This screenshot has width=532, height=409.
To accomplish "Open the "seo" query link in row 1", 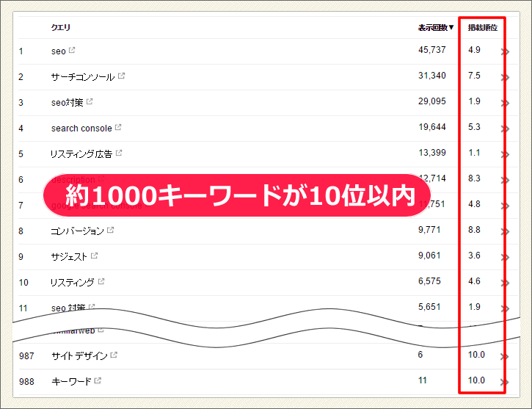I will point(59,51).
